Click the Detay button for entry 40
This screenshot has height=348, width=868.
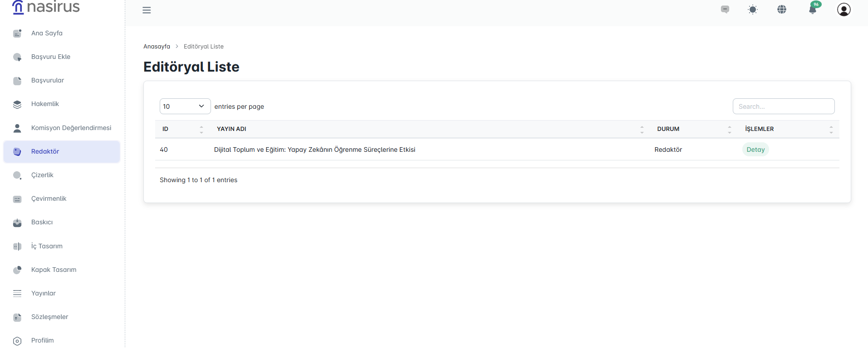tap(755, 150)
